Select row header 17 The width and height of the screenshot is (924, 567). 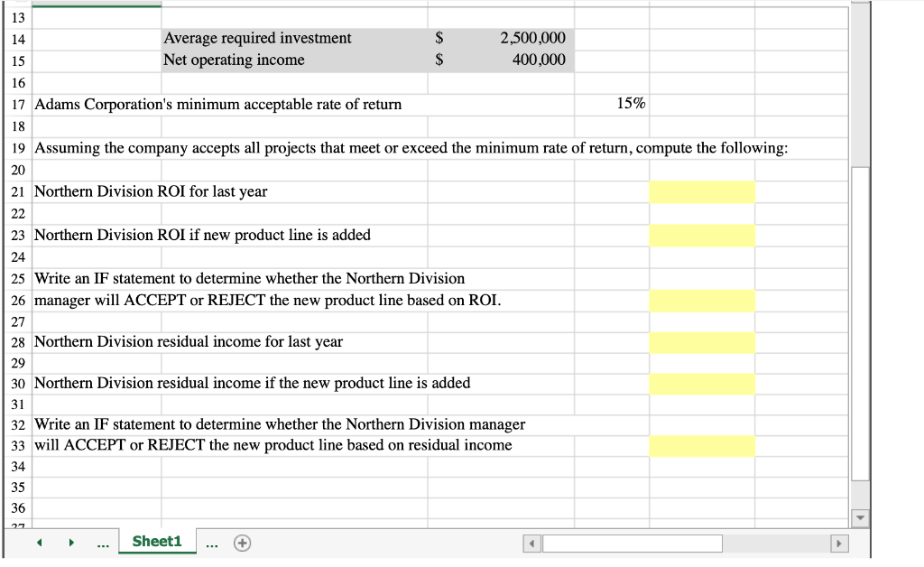pos(18,104)
